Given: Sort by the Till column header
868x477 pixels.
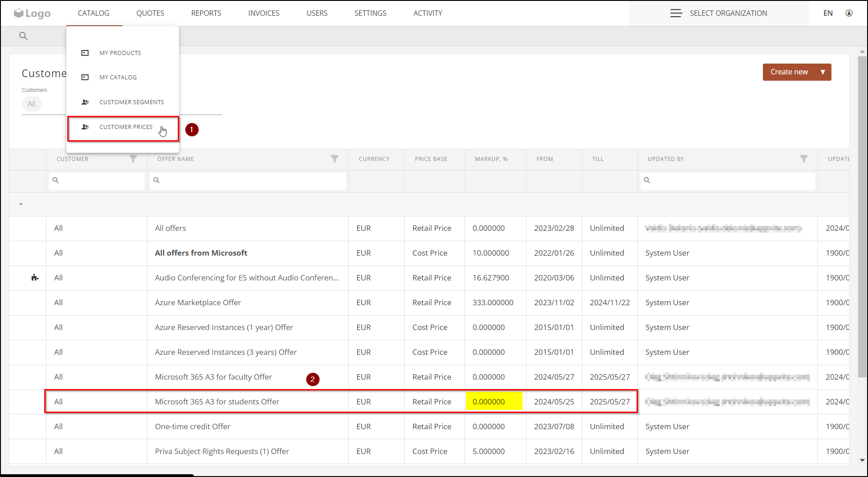Looking at the screenshot, I should (598, 159).
